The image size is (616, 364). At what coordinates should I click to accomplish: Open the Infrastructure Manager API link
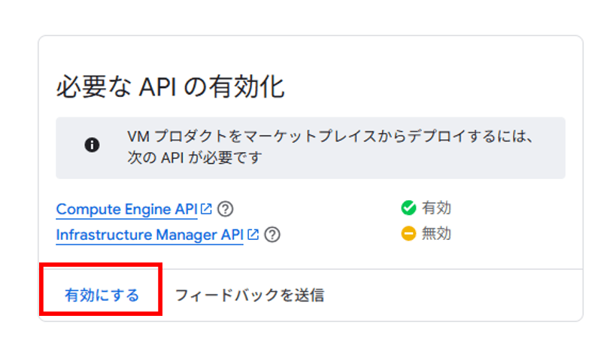pos(149,235)
